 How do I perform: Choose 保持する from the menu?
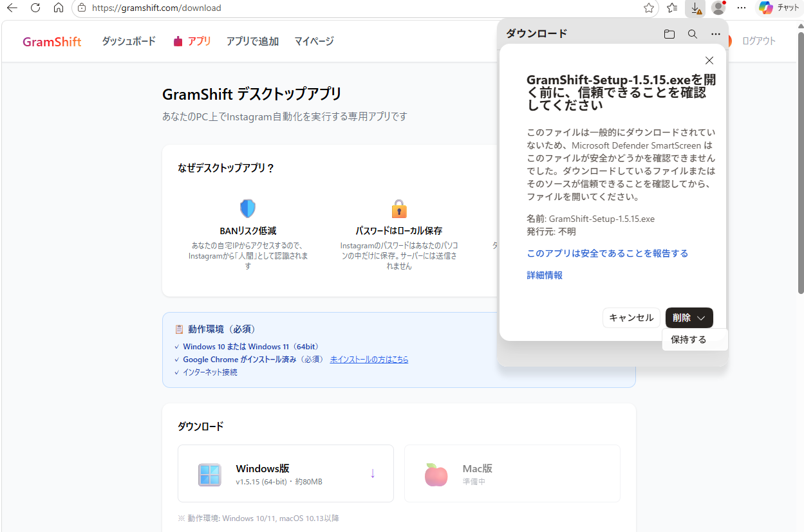click(695, 340)
